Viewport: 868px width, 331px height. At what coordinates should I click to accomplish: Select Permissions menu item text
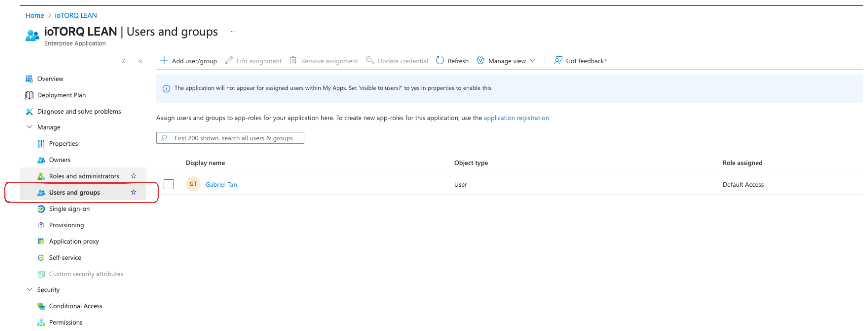click(66, 322)
